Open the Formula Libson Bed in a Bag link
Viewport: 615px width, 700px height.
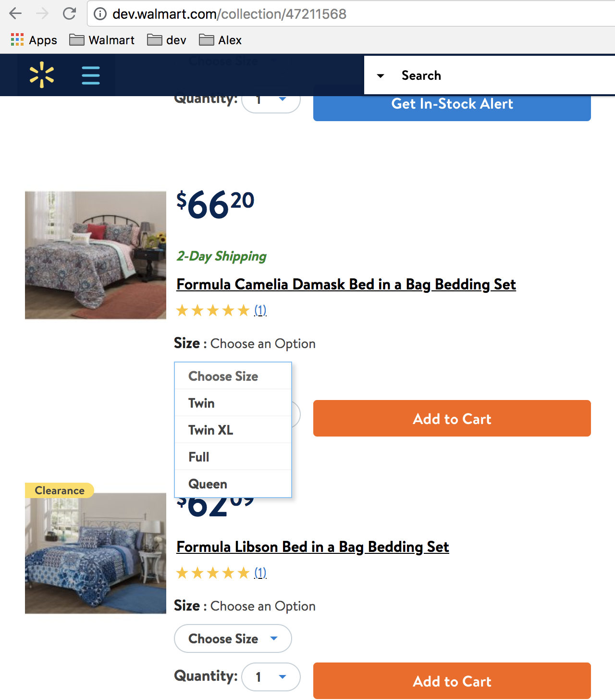click(x=313, y=547)
